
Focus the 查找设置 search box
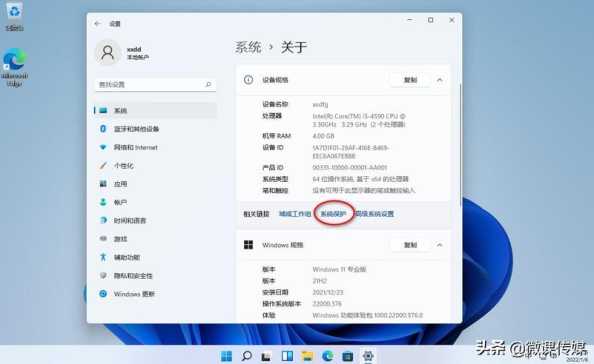(x=155, y=84)
